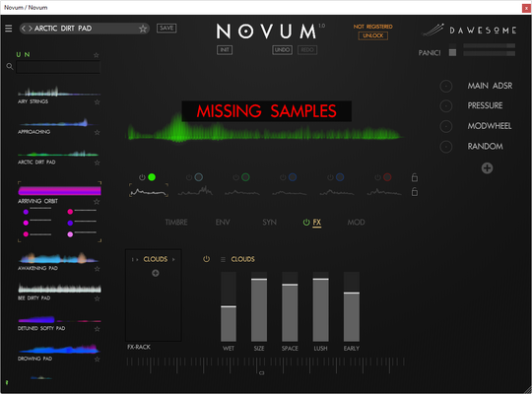Switch to the TIMBRE tab
Image resolution: width=532 pixels, height=394 pixels.
point(176,223)
